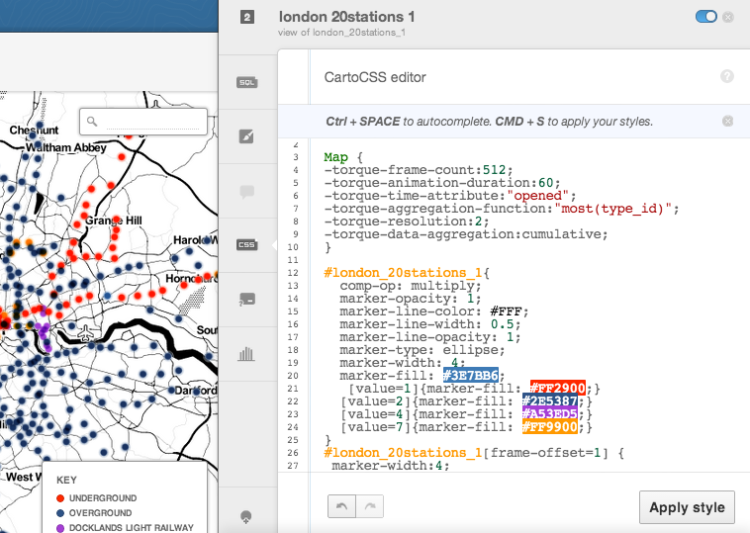
Task: Click the redo arrow below the code editor
Action: (369, 507)
